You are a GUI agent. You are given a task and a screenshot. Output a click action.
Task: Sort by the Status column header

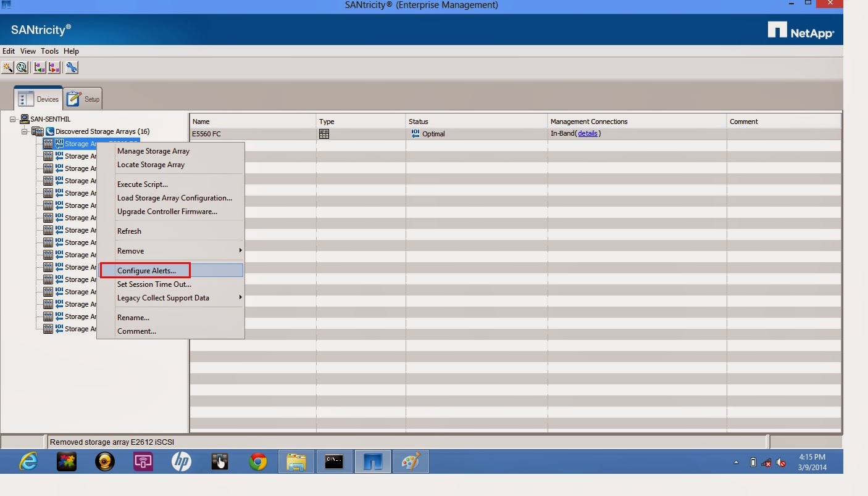tap(477, 122)
